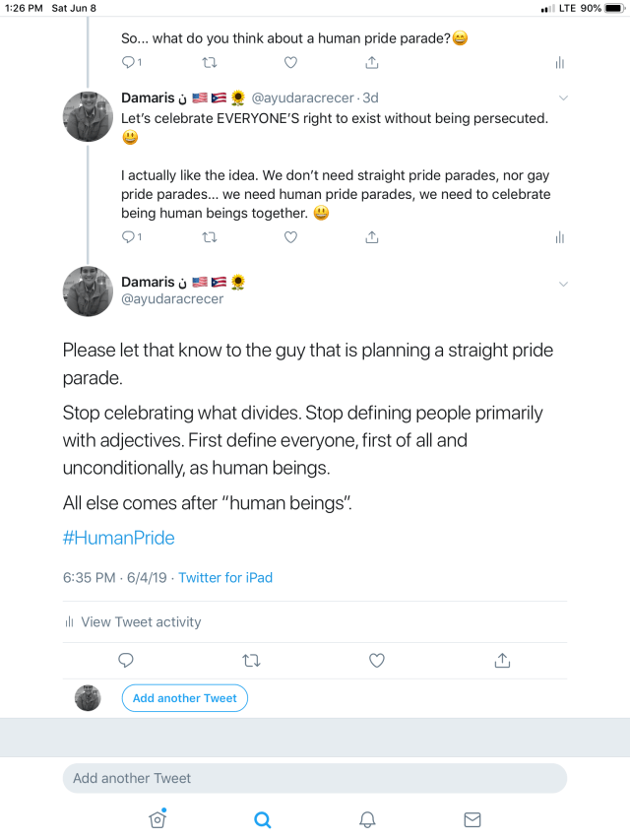Open the Home tab in bottom bar
Image resolution: width=630 pixels, height=840 pixels.
click(x=157, y=819)
